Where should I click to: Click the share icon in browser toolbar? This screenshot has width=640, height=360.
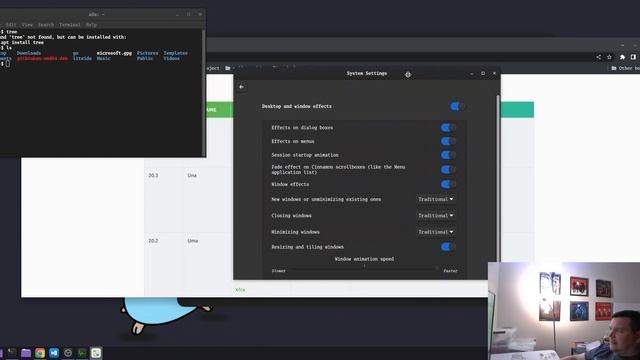point(598,57)
